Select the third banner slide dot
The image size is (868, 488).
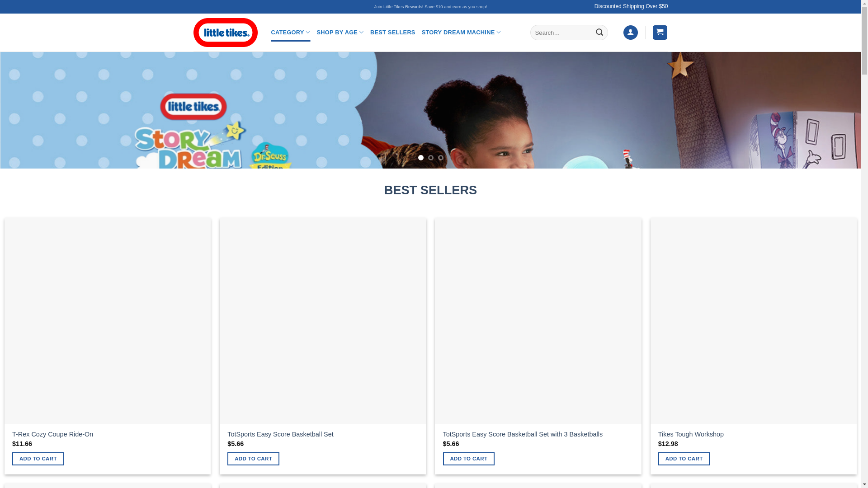[x=440, y=158]
